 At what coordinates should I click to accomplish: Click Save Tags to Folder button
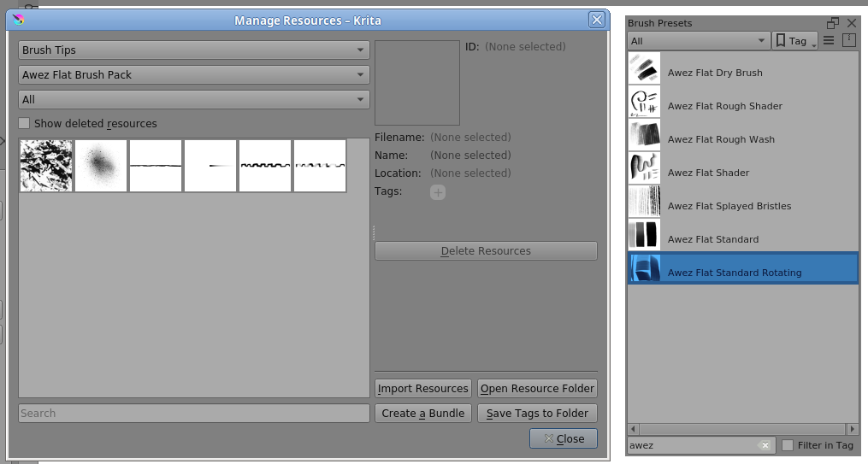point(538,413)
